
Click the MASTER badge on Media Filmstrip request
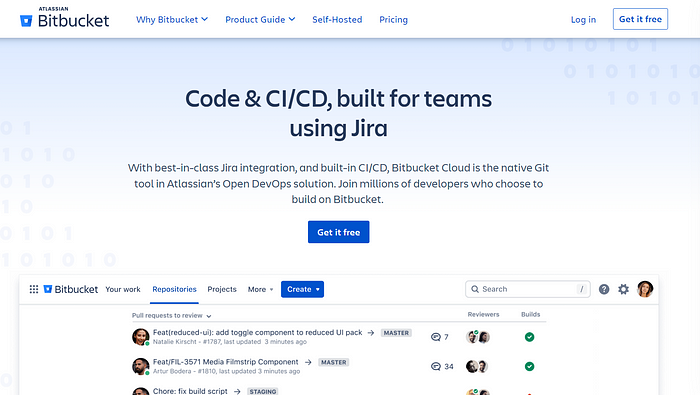[333, 362]
